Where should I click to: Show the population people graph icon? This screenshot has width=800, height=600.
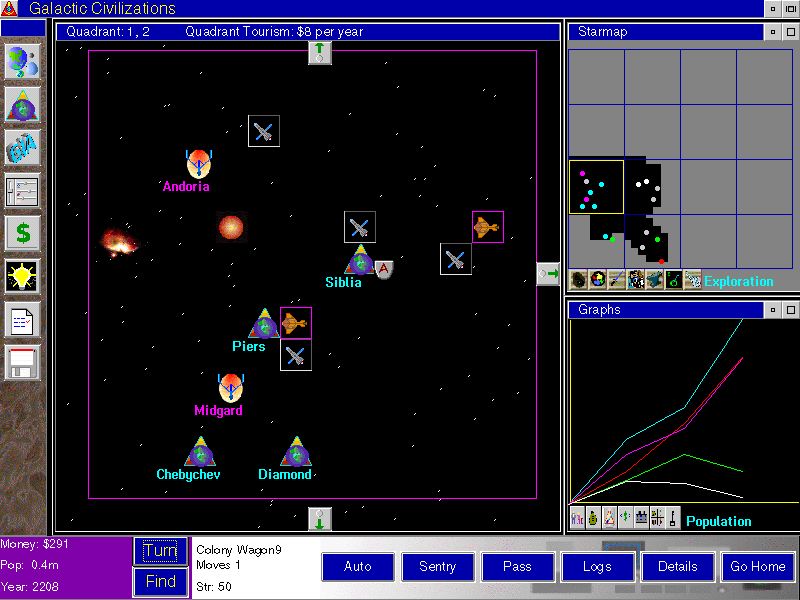577,518
